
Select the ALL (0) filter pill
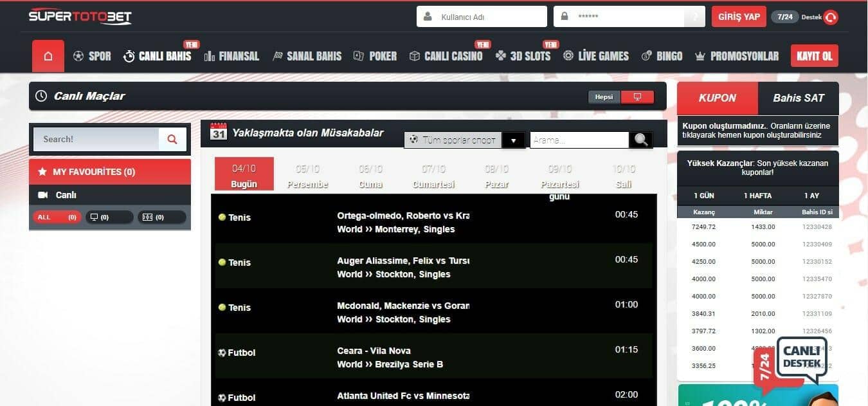pyautogui.click(x=57, y=217)
